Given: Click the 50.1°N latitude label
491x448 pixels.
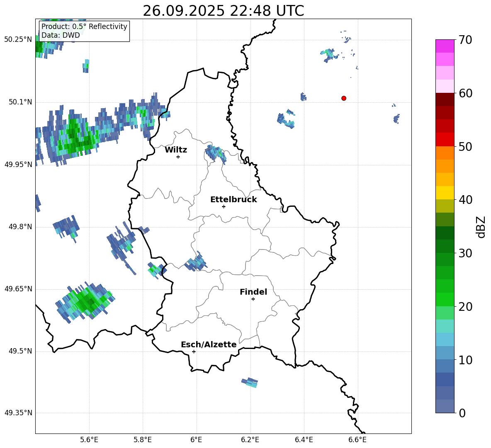Looking at the screenshot, I should (x=20, y=102).
